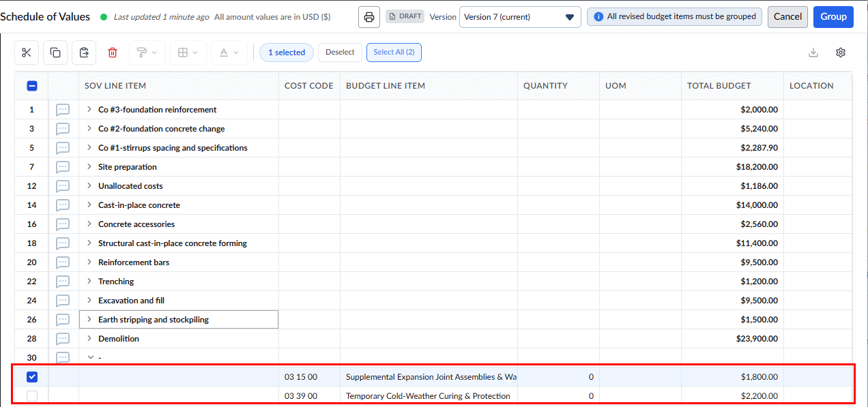Screen dimensions: 868x407
Task: Click the TOTAL BUDGET column header
Action: coord(719,86)
